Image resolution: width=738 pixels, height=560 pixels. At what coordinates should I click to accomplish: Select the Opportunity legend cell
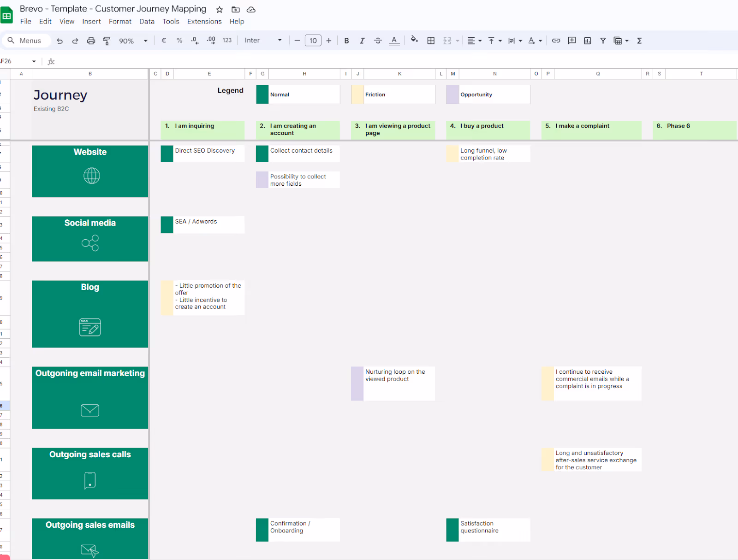click(x=494, y=94)
